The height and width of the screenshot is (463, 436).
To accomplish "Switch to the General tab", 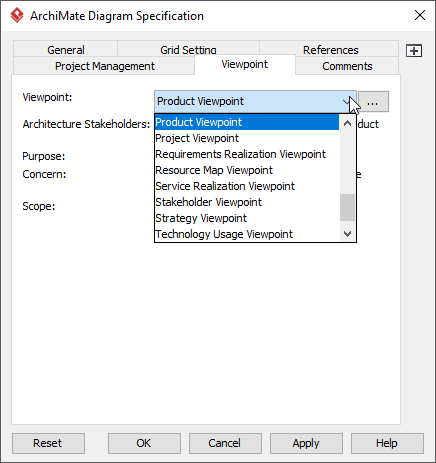I will click(x=66, y=49).
